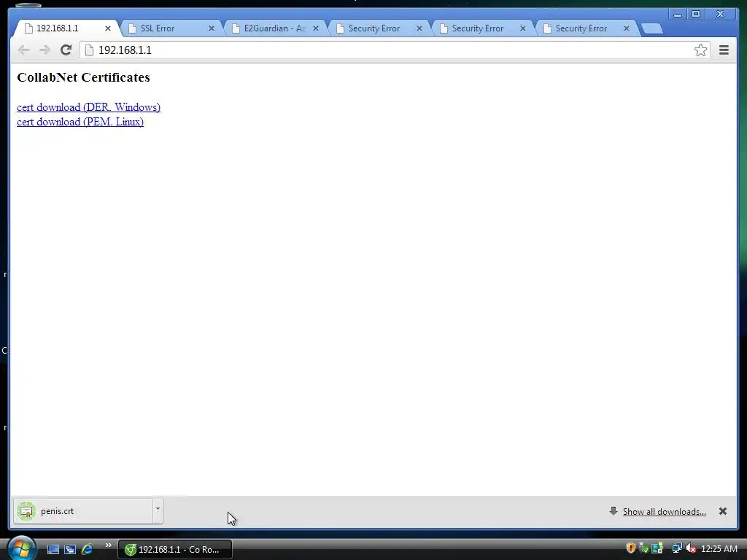Image resolution: width=747 pixels, height=560 pixels.
Task: Launch Internet Explorer from quick launch
Action: tap(88, 549)
